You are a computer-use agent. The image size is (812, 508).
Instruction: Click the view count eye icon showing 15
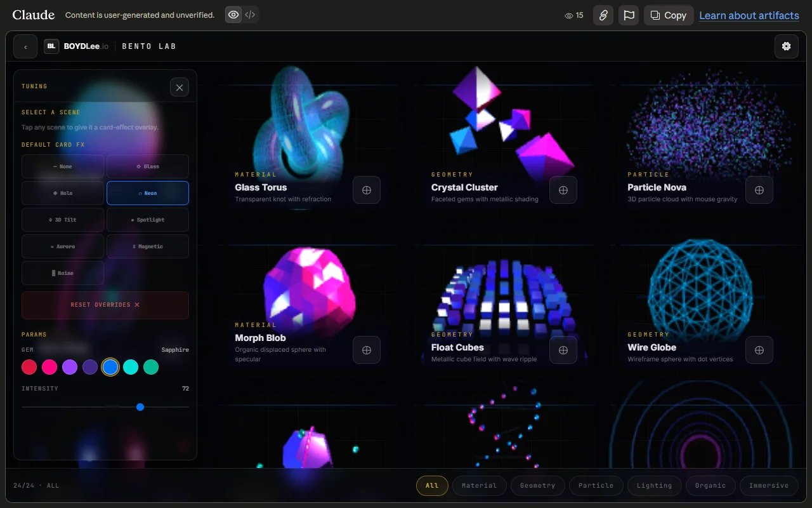pos(569,15)
